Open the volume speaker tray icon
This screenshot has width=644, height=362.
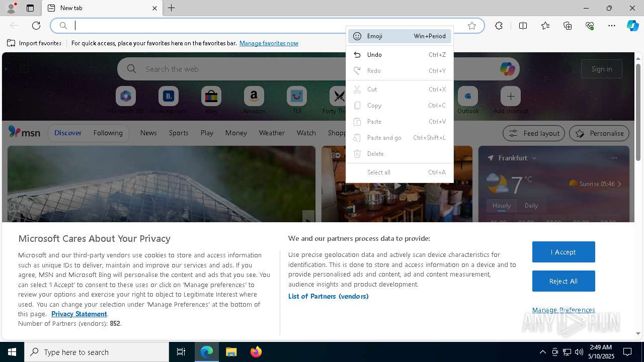click(579, 352)
